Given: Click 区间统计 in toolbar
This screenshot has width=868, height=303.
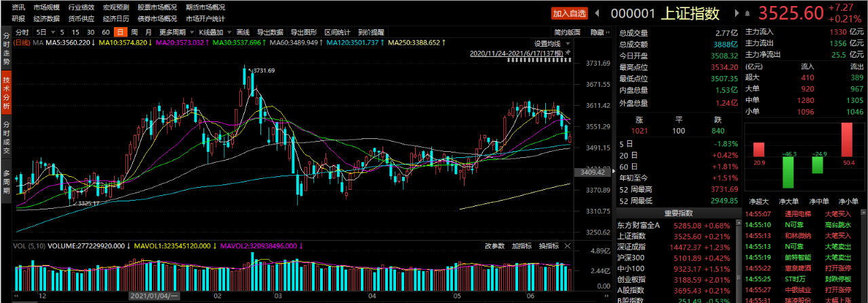Looking at the screenshot, I should [x=338, y=32].
